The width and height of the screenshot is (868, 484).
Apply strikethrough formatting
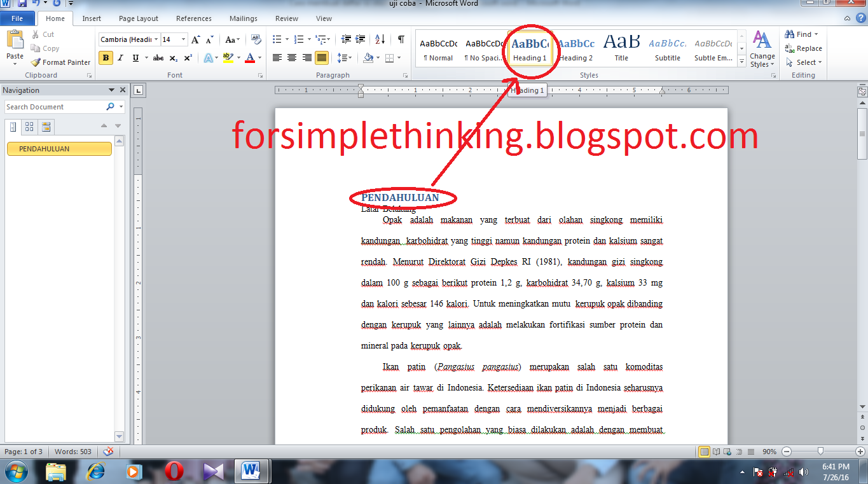click(x=157, y=58)
